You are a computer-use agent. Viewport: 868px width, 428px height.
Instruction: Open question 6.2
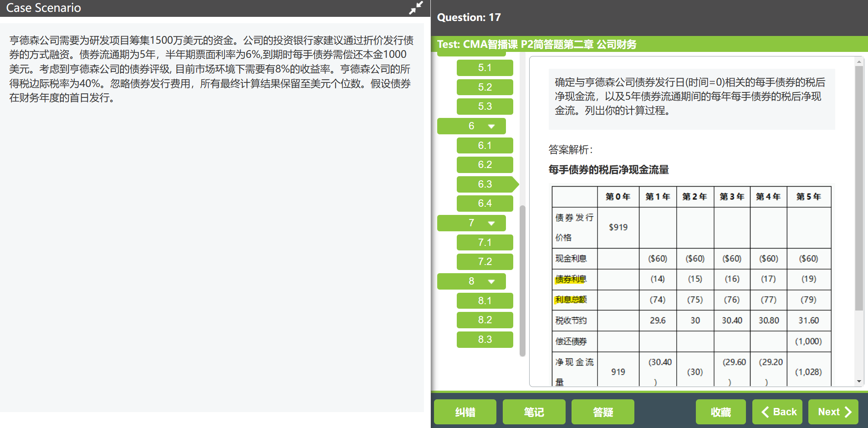point(485,165)
